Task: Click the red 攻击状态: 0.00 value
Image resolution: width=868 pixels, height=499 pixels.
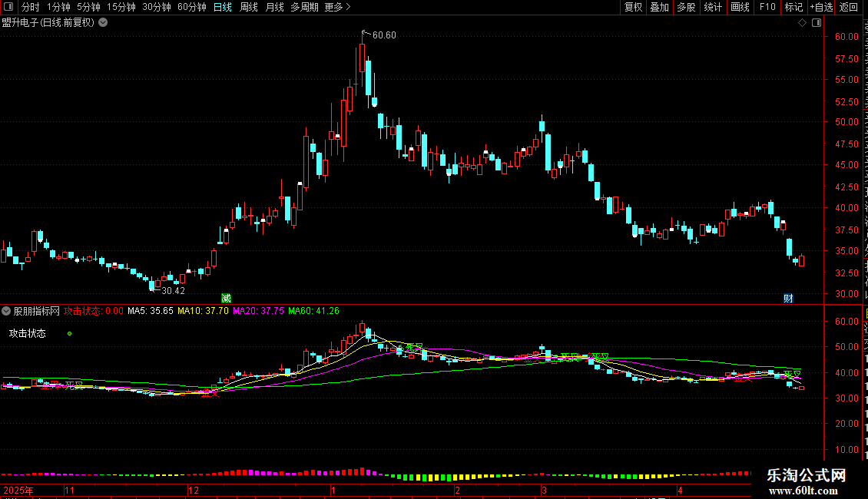Action: (x=94, y=311)
